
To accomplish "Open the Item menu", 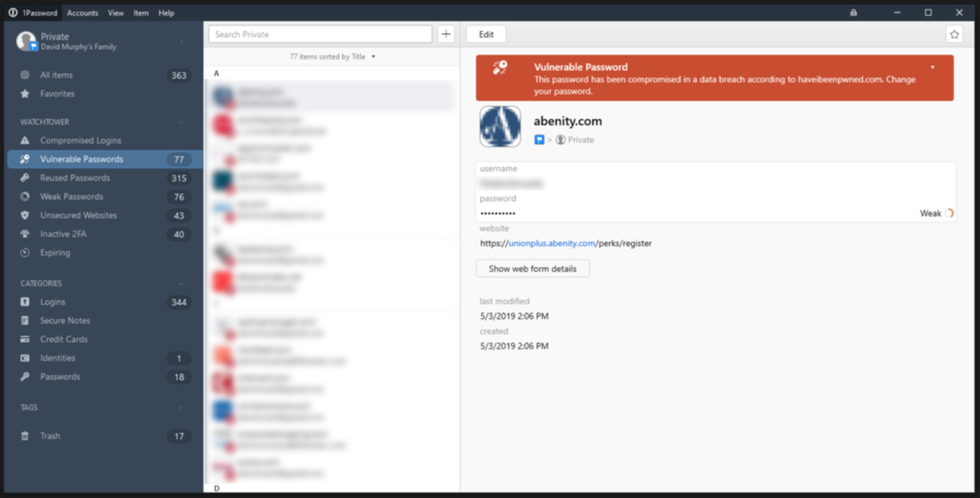I will point(141,13).
